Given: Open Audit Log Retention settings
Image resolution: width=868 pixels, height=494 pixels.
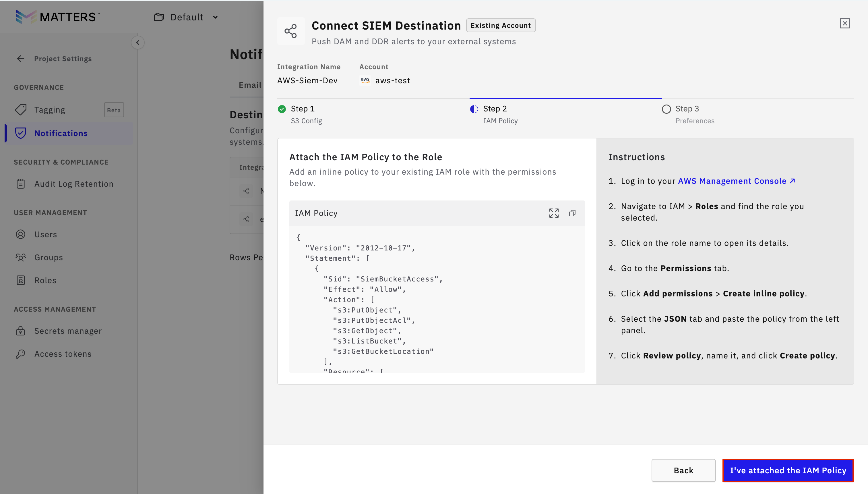Looking at the screenshot, I should pyautogui.click(x=73, y=184).
